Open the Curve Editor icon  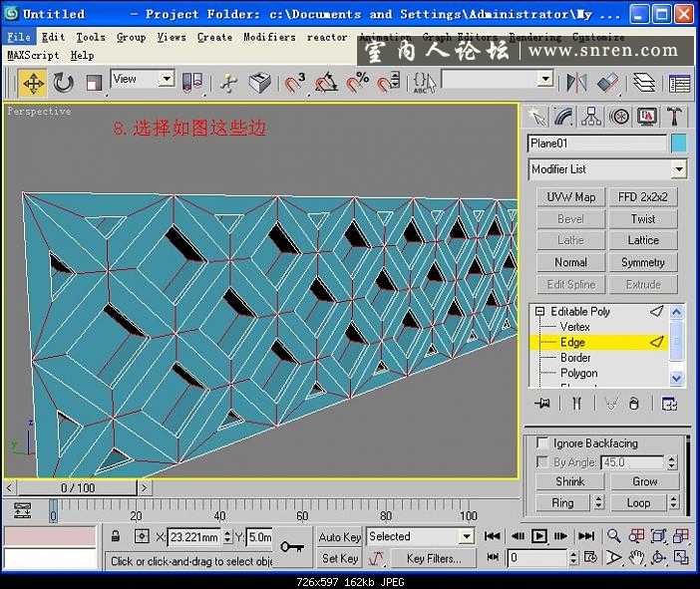coord(680,84)
